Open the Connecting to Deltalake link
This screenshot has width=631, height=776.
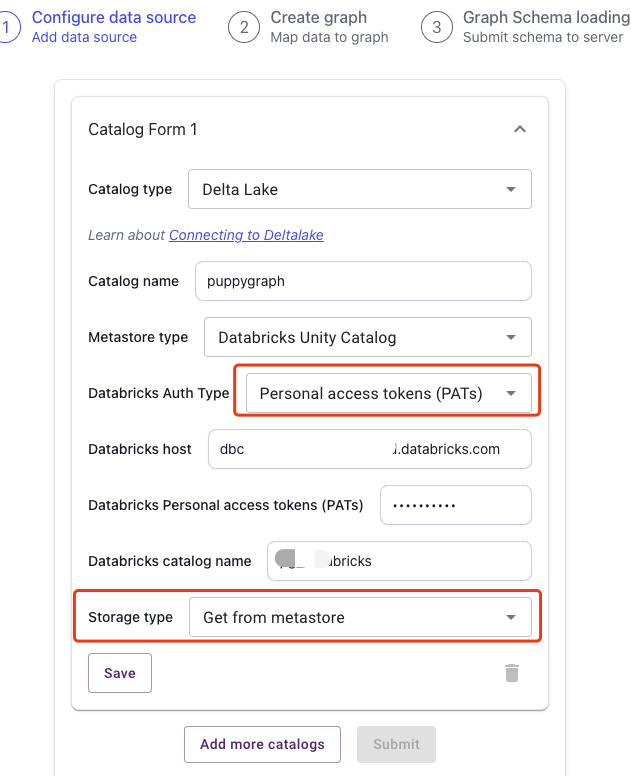tap(246, 235)
